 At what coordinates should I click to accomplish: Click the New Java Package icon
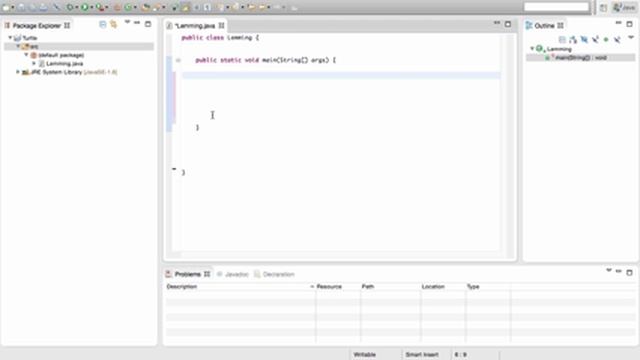pos(117,7)
